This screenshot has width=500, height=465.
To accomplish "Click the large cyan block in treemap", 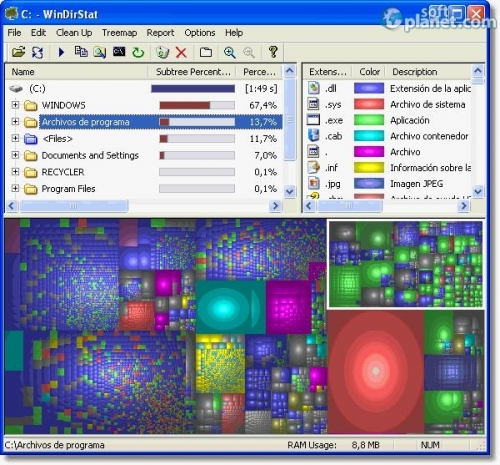I will coord(230,307).
